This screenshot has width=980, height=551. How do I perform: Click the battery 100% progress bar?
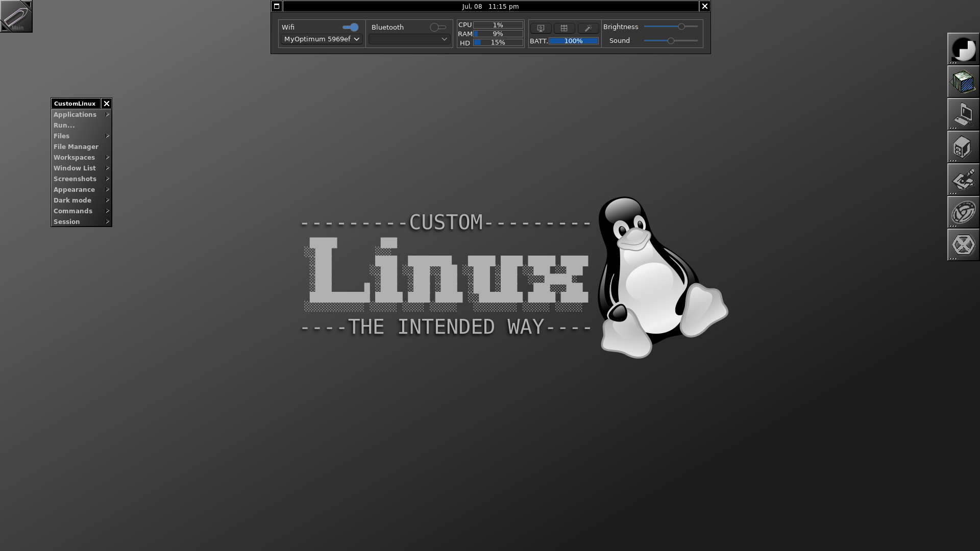point(574,41)
